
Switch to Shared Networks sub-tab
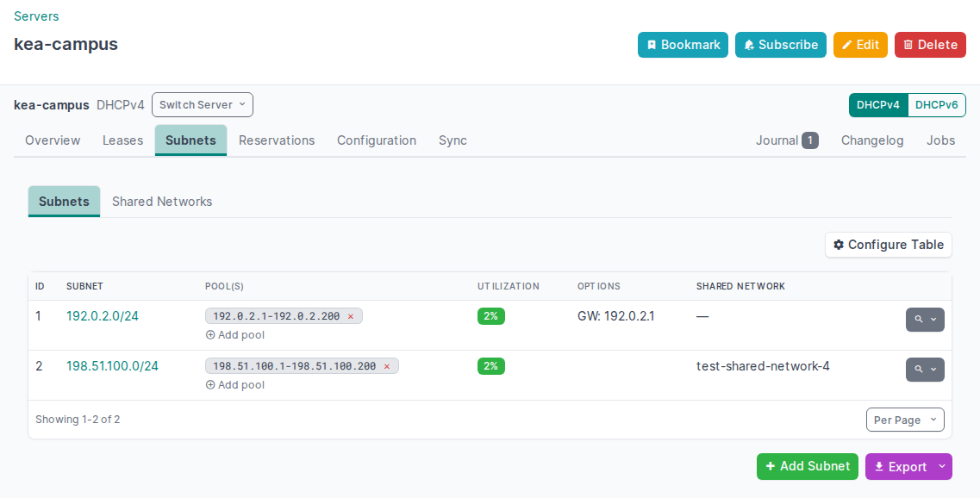162,202
